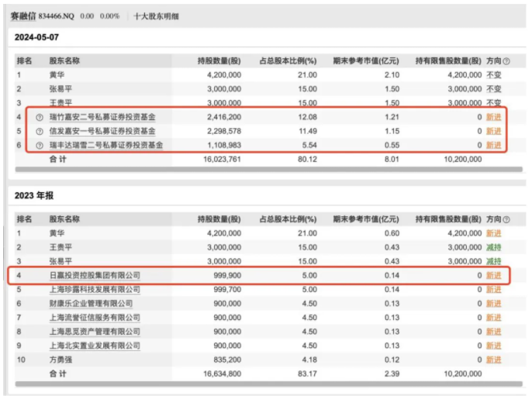Click the percentage 12.08

tap(308, 117)
